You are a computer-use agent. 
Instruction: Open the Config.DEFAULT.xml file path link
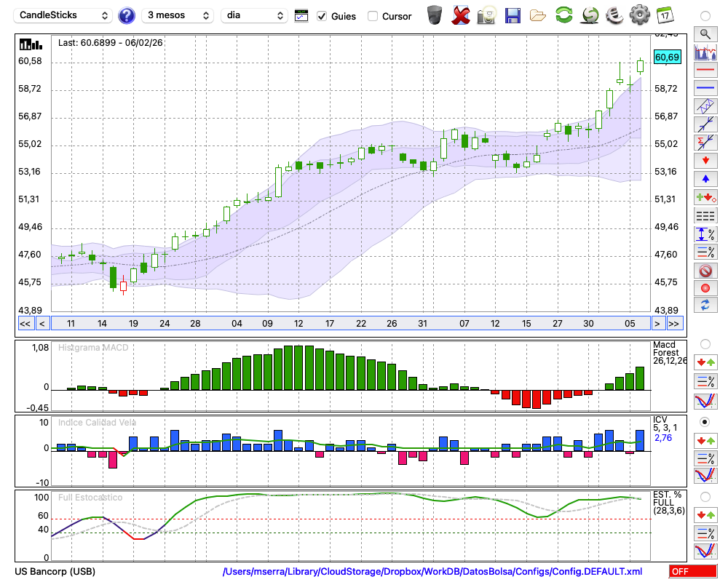click(x=432, y=572)
